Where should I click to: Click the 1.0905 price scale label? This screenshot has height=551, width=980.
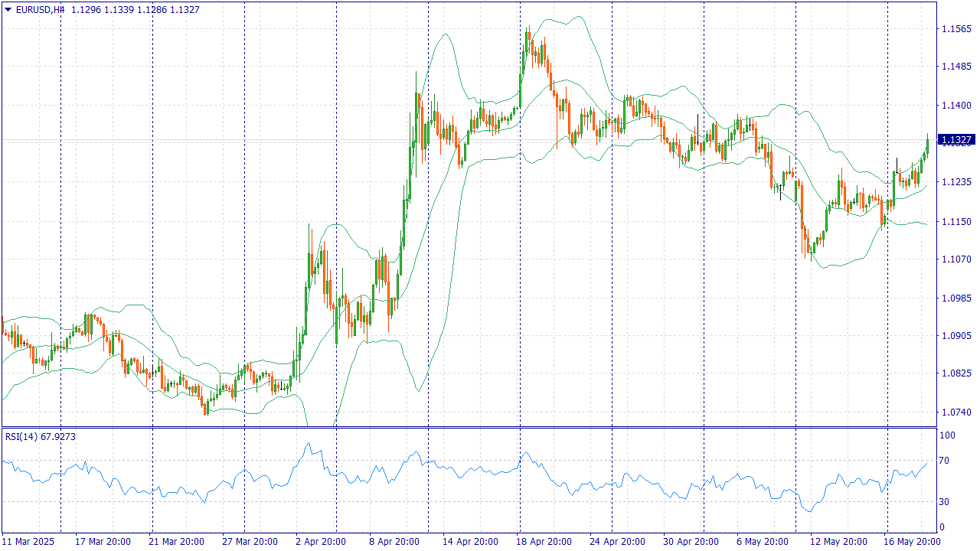tap(955, 335)
